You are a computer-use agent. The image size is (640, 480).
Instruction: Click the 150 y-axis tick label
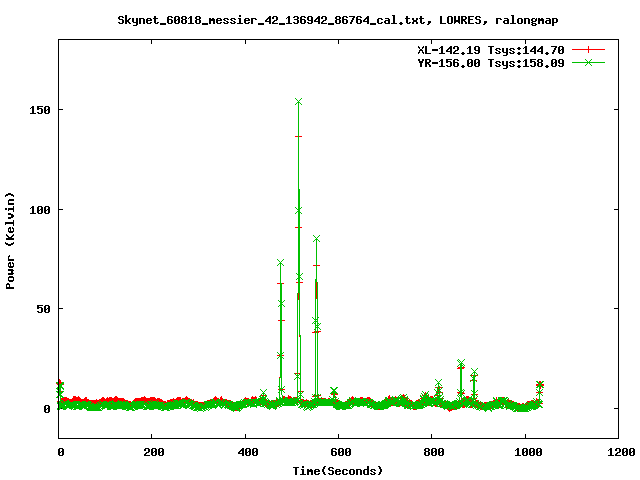click(x=40, y=110)
